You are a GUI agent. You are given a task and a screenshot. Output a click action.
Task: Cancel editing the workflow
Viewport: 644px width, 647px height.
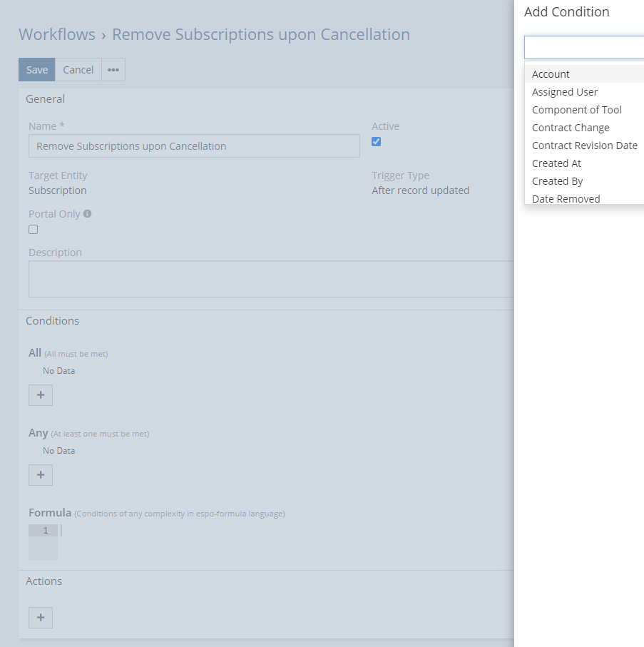tap(78, 70)
